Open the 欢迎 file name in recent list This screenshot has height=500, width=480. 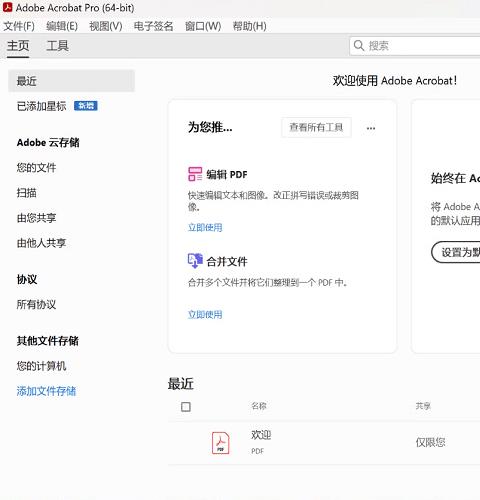(261, 435)
